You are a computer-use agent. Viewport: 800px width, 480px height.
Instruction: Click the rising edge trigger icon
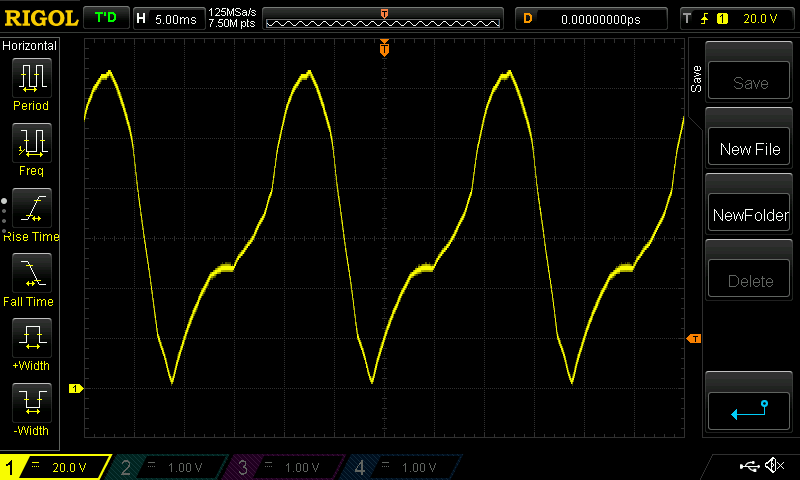pyautogui.click(x=705, y=19)
